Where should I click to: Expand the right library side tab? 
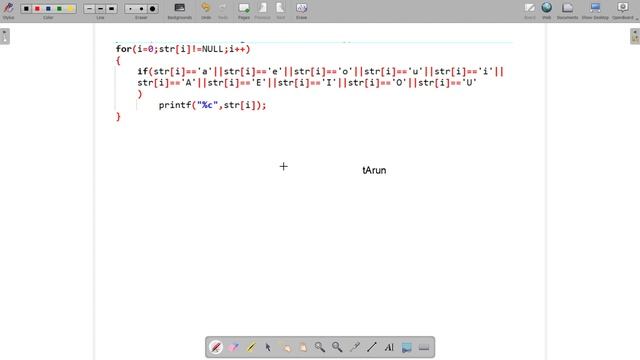[x=635, y=36]
